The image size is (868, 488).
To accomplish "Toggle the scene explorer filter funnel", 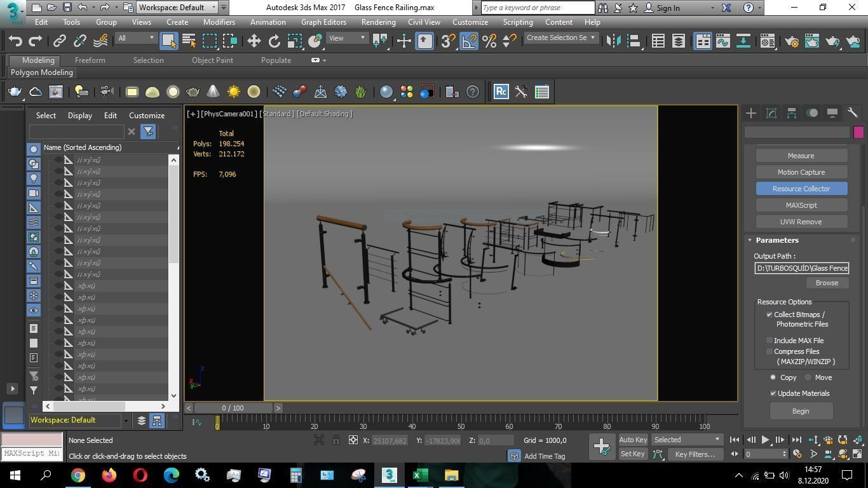I will [148, 132].
